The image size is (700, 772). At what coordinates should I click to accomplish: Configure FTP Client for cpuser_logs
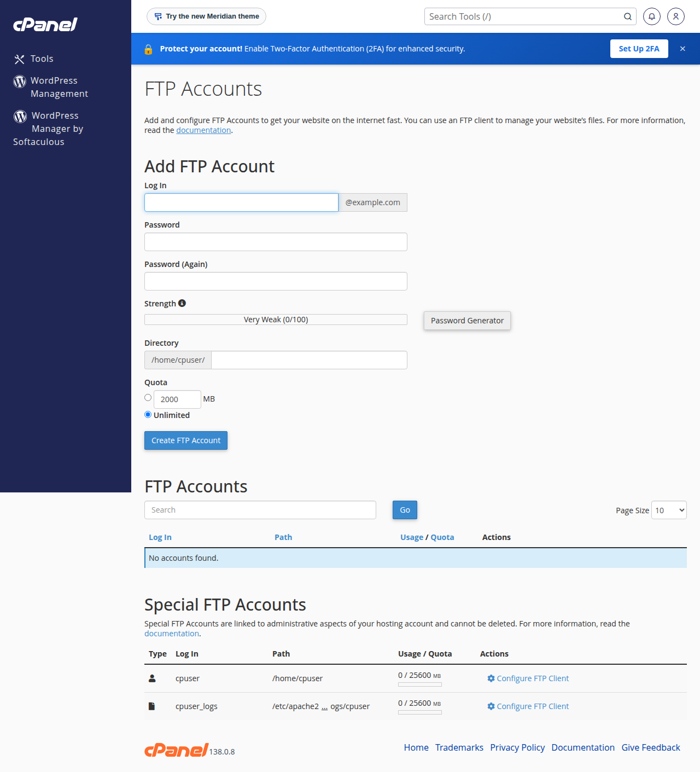tap(528, 706)
